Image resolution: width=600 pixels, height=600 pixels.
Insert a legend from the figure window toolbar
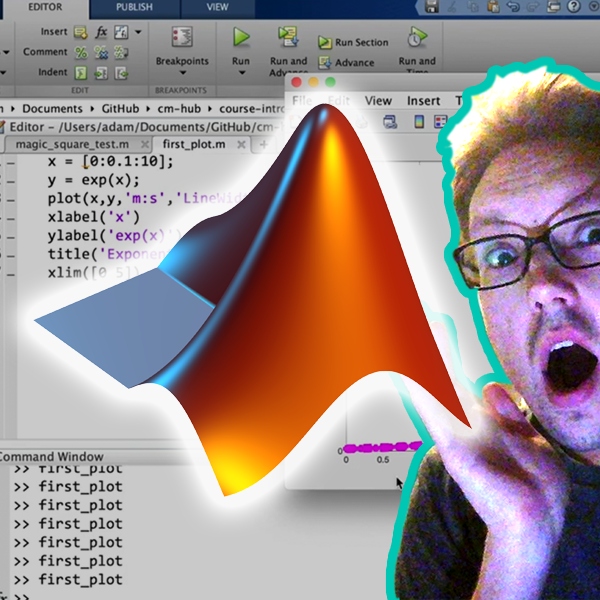(440, 122)
